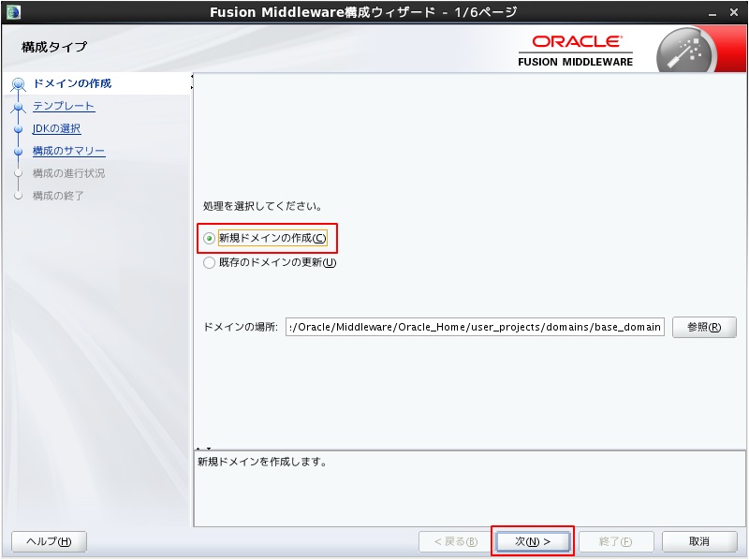The height and width of the screenshot is (560, 749).
Task: Select the 新規ドメインの作成 radio button
Action: (x=209, y=238)
